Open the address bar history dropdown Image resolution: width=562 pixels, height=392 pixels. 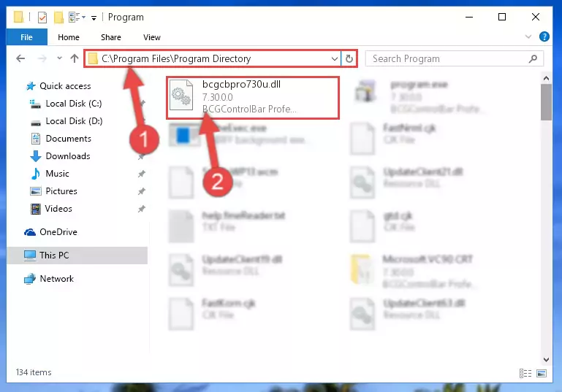[335, 58]
